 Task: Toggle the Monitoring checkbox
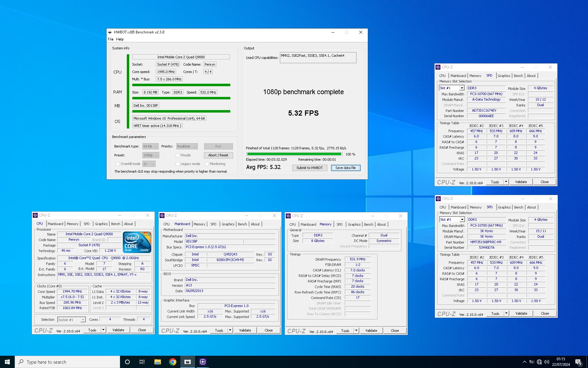pyautogui.click(x=207, y=164)
